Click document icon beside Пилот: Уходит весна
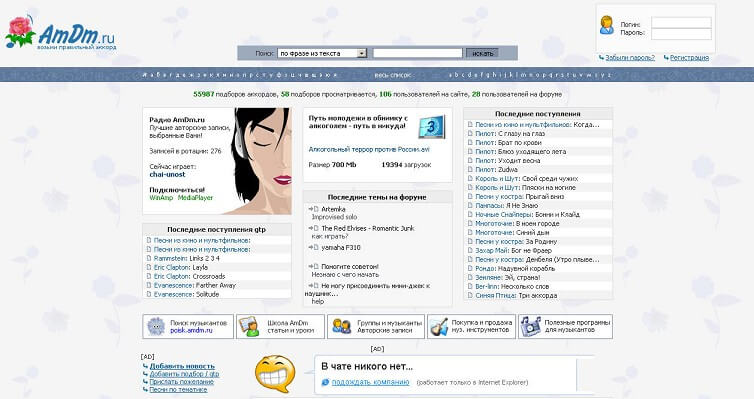 [x=470, y=161]
